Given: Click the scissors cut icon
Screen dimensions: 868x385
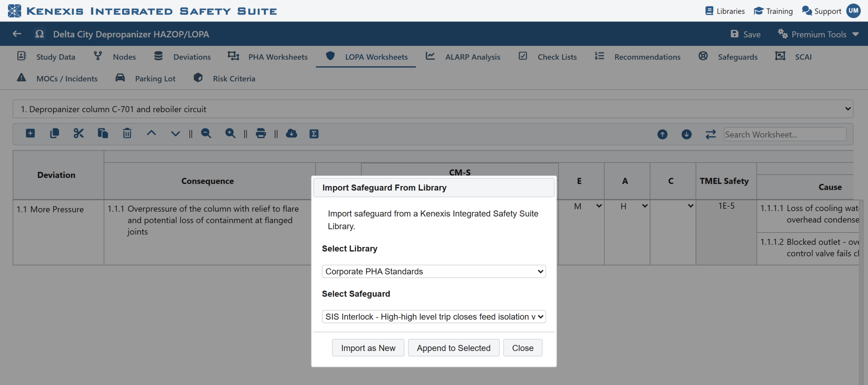Looking at the screenshot, I should pos(79,133).
